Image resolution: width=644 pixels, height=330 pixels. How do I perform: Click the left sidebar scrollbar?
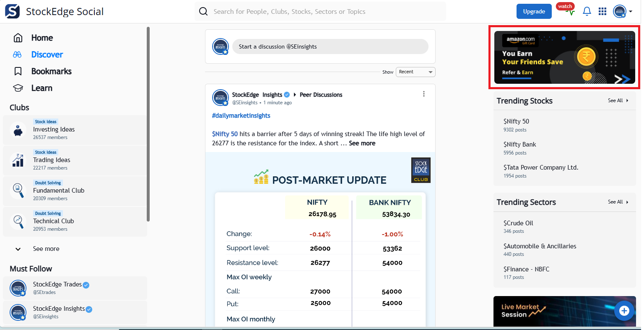tap(148, 126)
